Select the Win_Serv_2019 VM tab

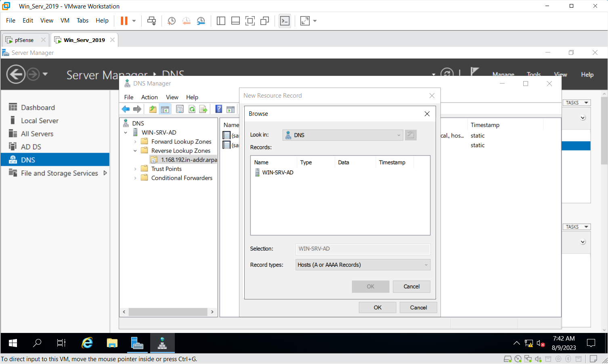(x=84, y=40)
